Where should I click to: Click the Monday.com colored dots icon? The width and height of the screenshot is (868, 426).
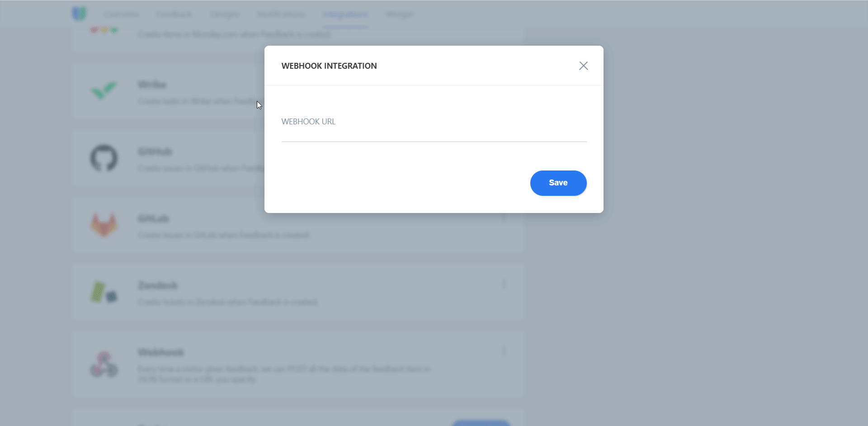(104, 30)
